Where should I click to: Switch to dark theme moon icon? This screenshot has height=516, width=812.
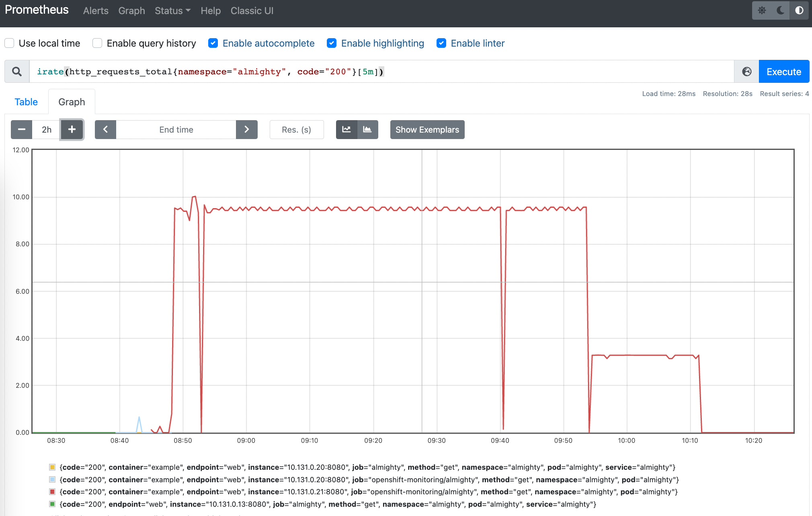[780, 10]
